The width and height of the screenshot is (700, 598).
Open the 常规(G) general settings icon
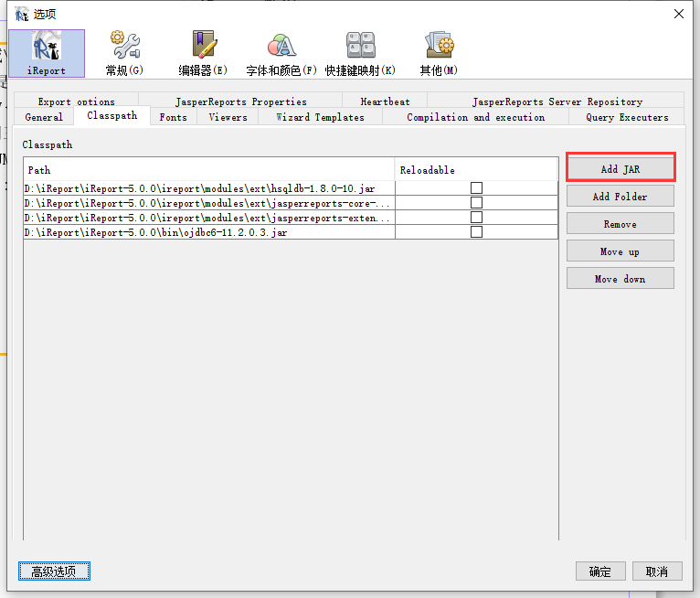124,53
